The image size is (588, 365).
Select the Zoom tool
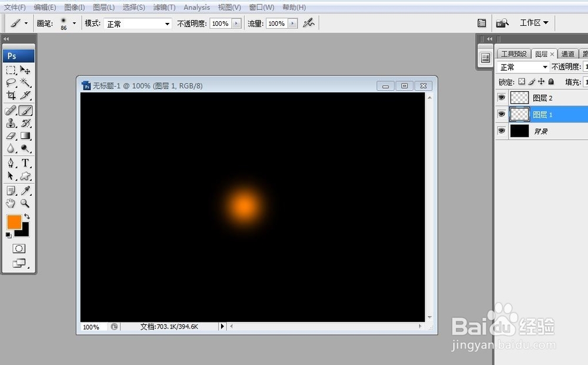pos(25,203)
